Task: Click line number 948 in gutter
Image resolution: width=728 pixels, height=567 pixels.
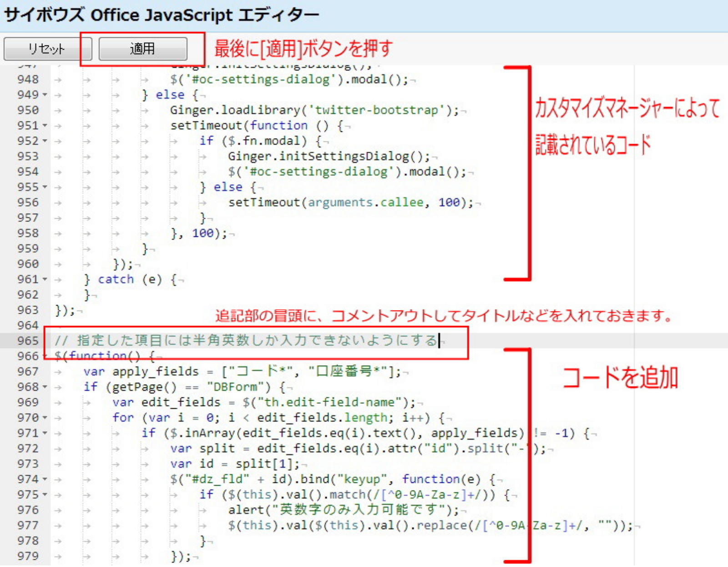Action: [28, 80]
